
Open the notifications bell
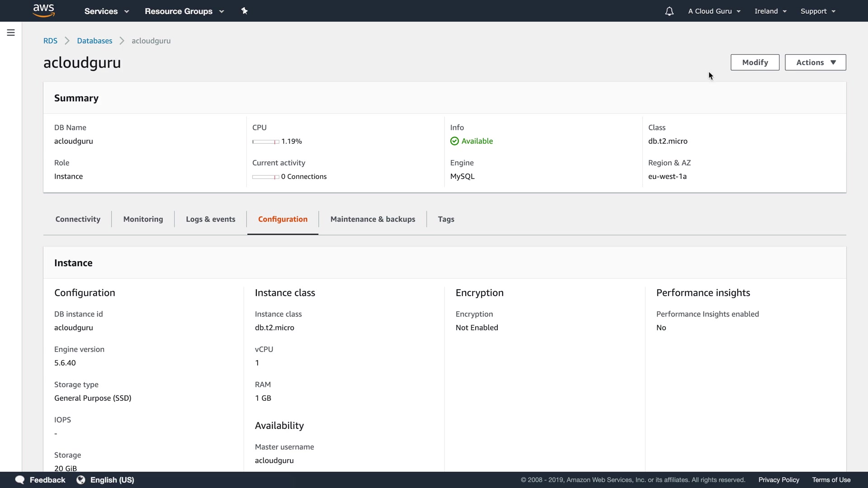coord(669,11)
